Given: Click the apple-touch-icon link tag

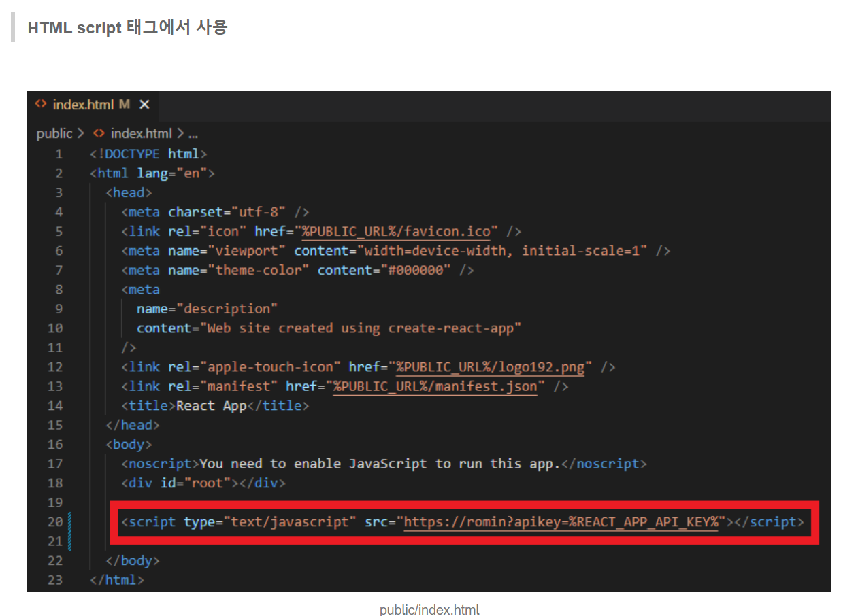Looking at the screenshot, I should tap(369, 367).
